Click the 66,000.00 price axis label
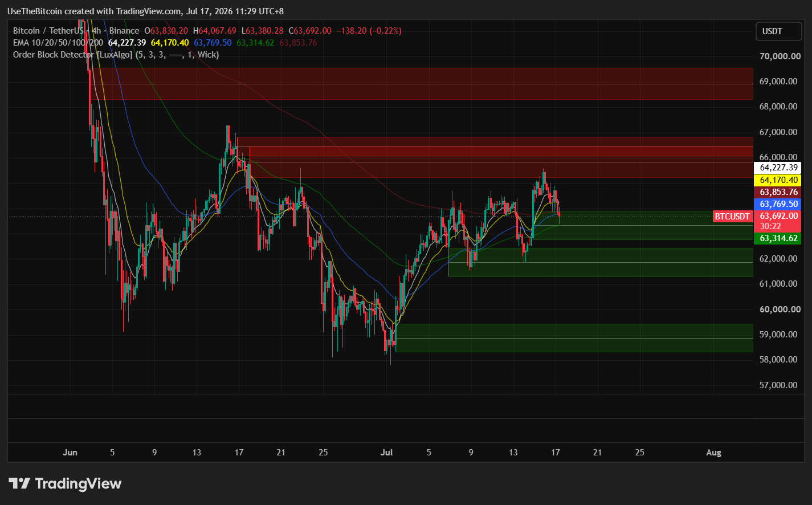This screenshot has width=812, height=505. tap(778, 157)
